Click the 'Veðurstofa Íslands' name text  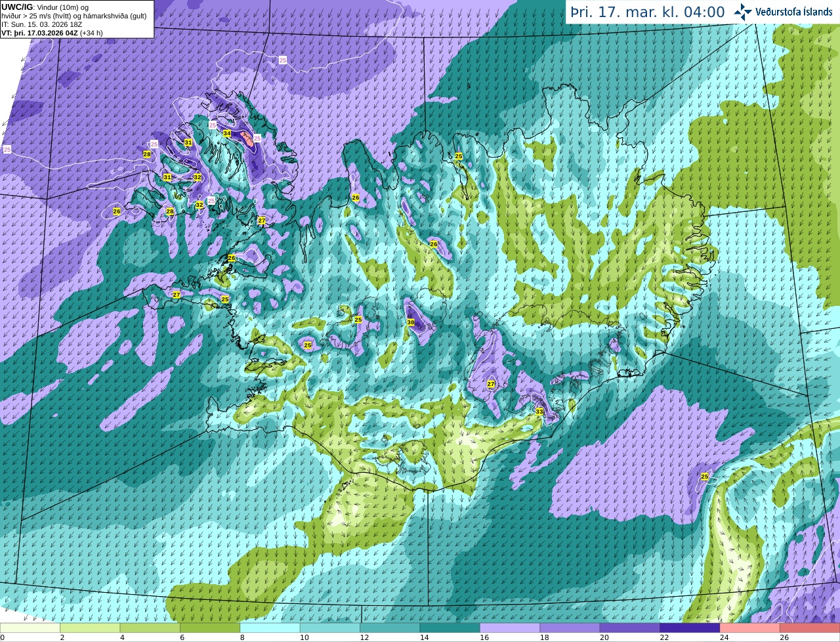click(794, 12)
